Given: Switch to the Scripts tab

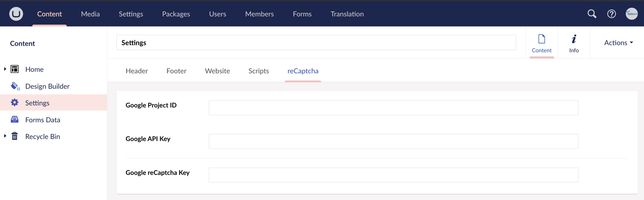Looking at the screenshot, I should click(258, 71).
